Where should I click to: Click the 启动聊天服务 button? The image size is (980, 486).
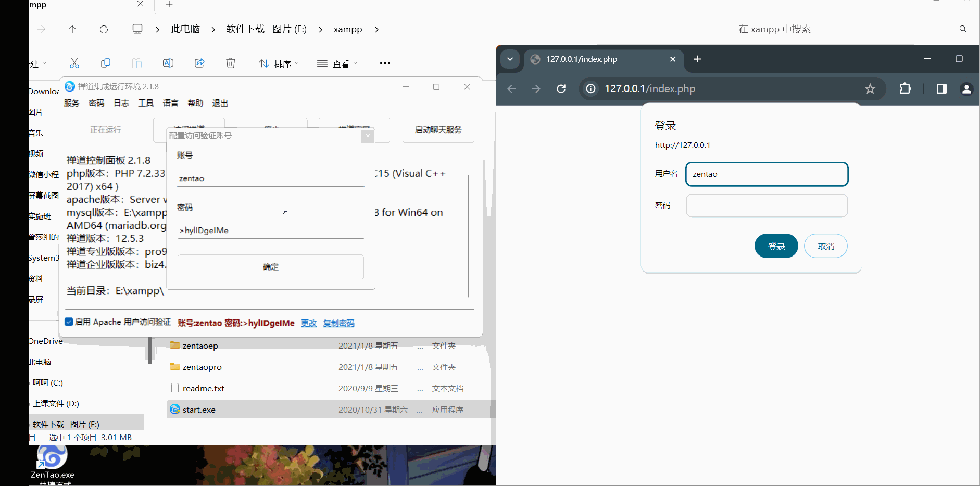pos(438,130)
